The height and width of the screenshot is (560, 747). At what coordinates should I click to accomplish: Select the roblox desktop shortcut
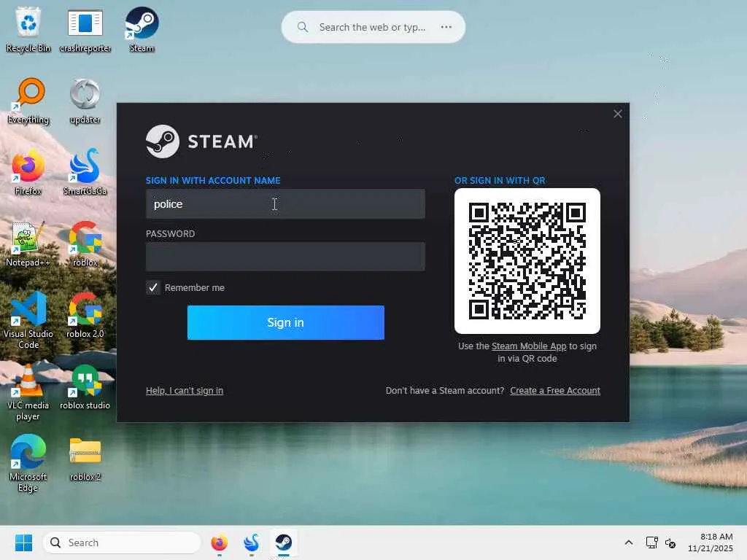pyautogui.click(x=85, y=244)
